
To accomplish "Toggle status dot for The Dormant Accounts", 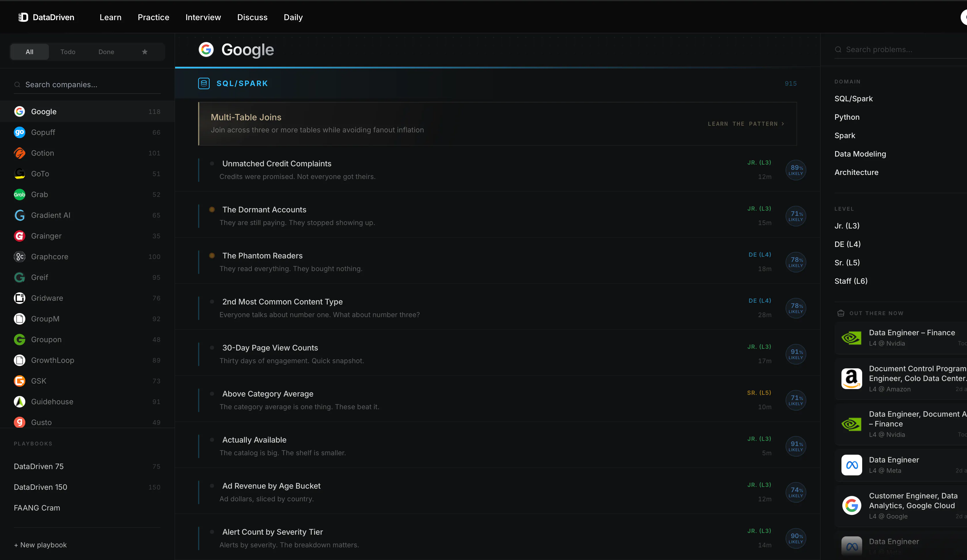I will coord(212,210).
